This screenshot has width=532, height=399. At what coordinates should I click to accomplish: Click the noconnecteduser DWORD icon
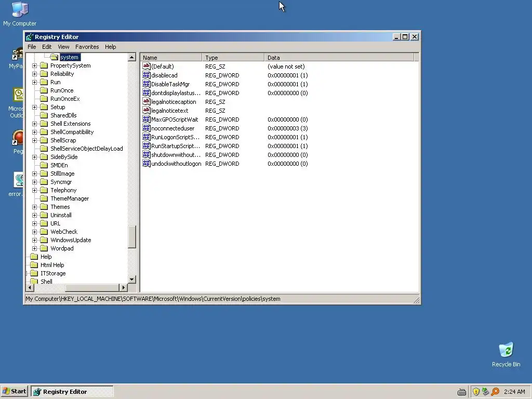(x=146, y=128)
